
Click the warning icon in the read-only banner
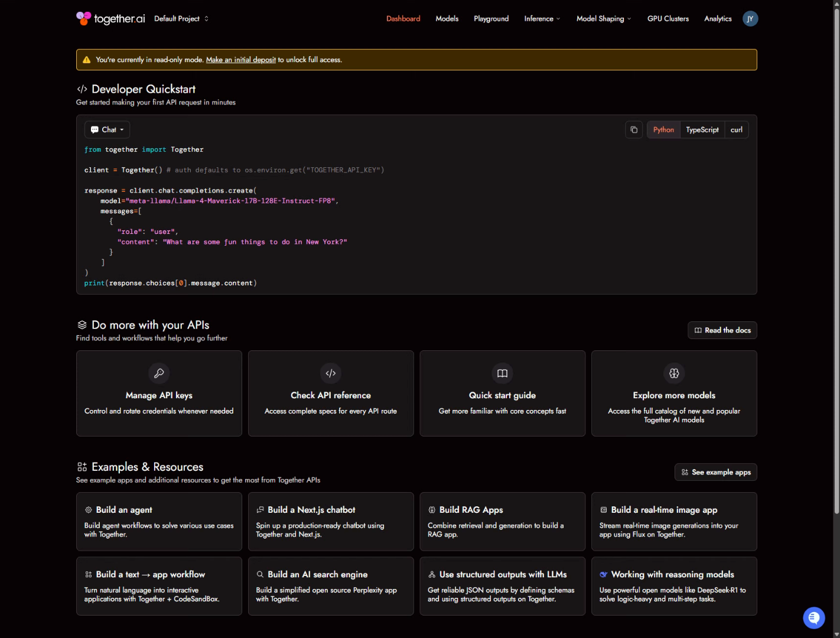pos(87,60)
